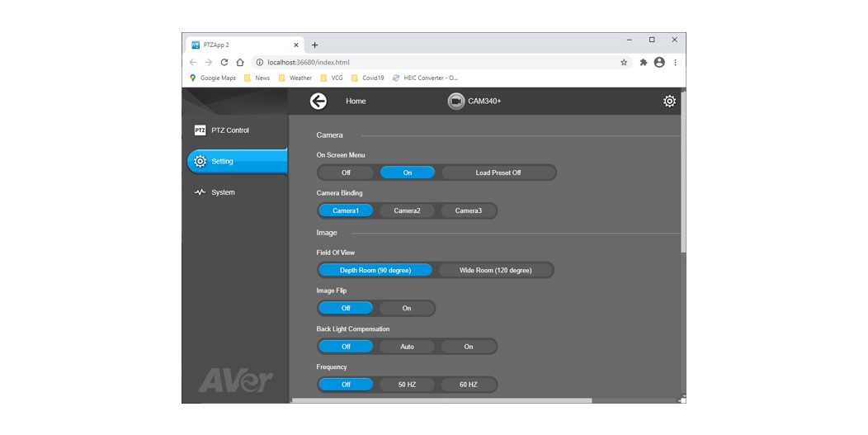Open the HEIC Converter bookmark
Image resolution: width=868 pixels, height=435 pixels.
tap(425, 78)
